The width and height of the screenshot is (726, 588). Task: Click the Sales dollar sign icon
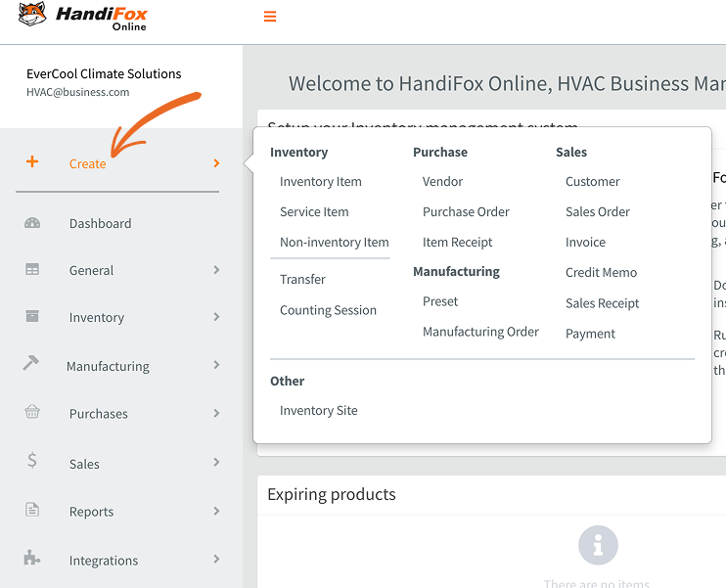[32, 460]
